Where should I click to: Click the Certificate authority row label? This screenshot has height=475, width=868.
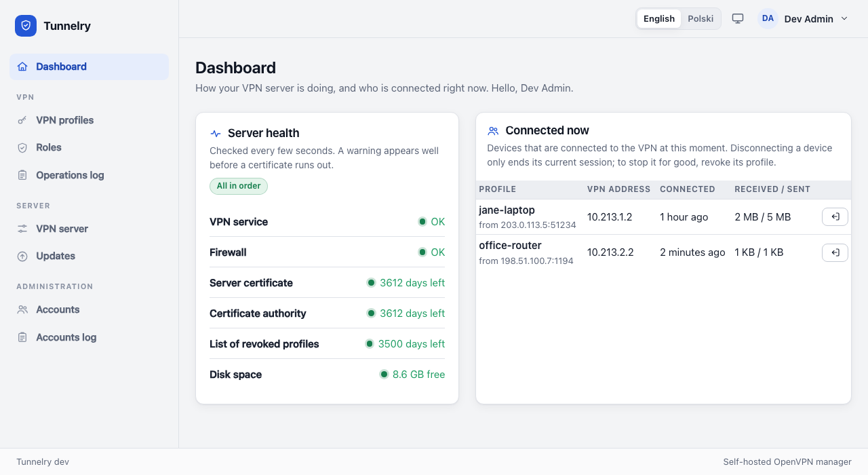pyautogui.click(x=258, y=313)
